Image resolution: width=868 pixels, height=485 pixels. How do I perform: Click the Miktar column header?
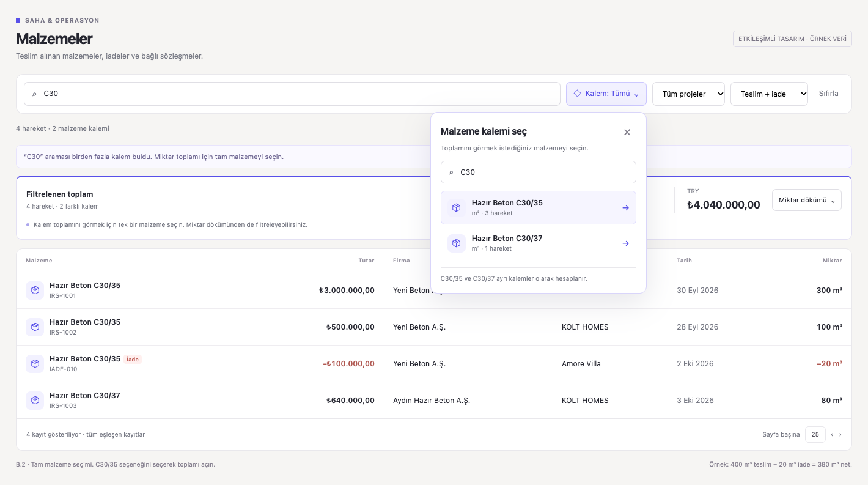click(833, 261)
